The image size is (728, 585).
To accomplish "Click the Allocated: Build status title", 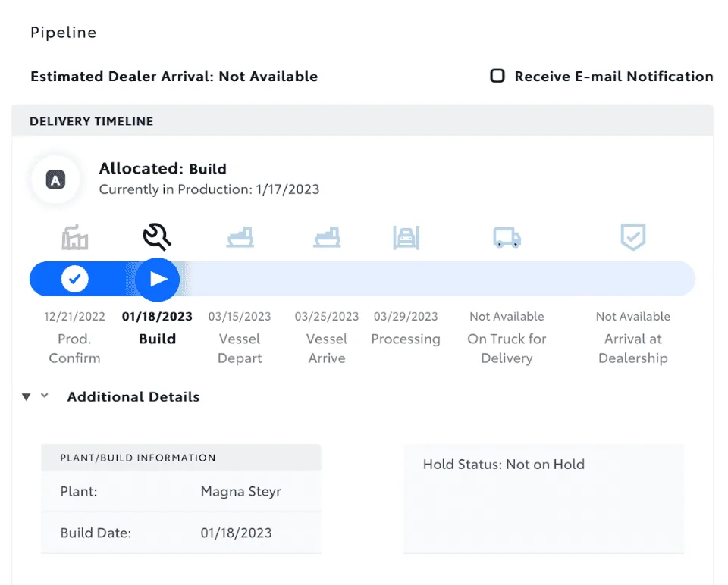I will [x=162, y=168].
